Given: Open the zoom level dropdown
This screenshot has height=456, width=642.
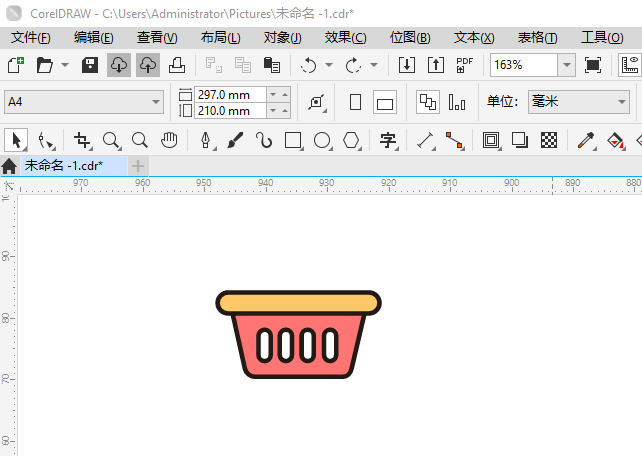Looking at the screenshot, I should 567,65.
